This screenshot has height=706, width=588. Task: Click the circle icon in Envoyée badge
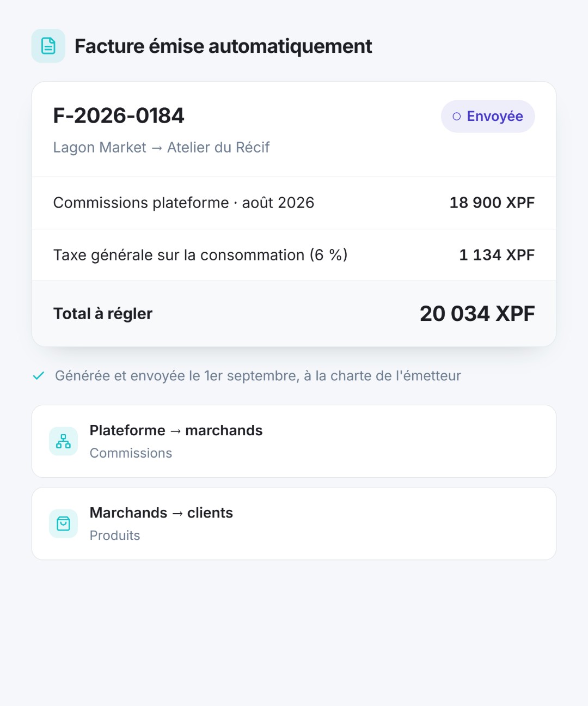coord(457,117)
